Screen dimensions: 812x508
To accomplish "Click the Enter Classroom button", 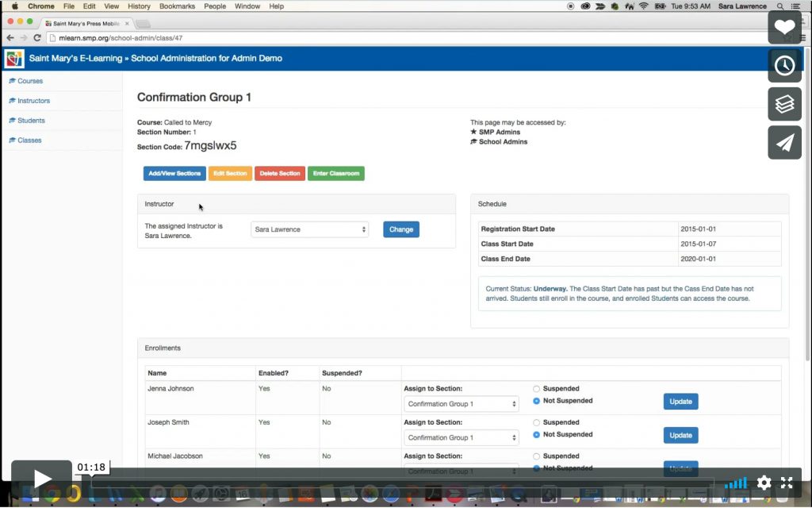I will tap(336, 173).
